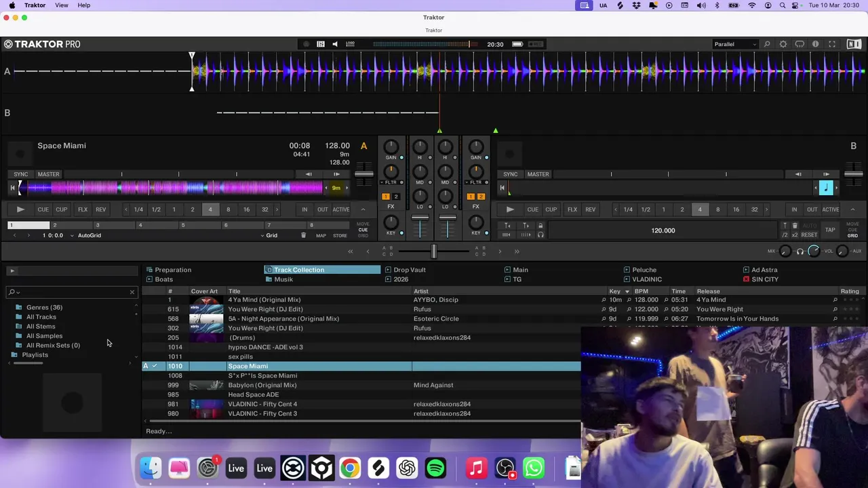Click CUP button on deck B
868x488 pixels.
551,209
